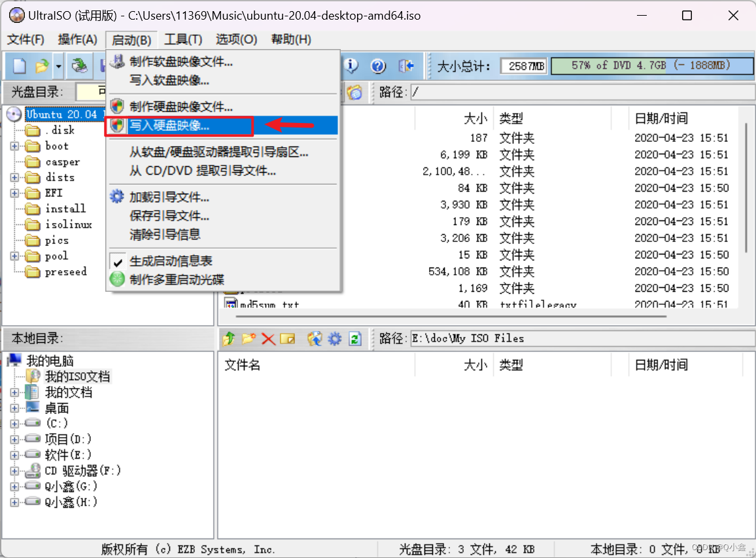Select the .disk folder in tree
The height and width of the screenshot is (558, 756).
[60, 130]
